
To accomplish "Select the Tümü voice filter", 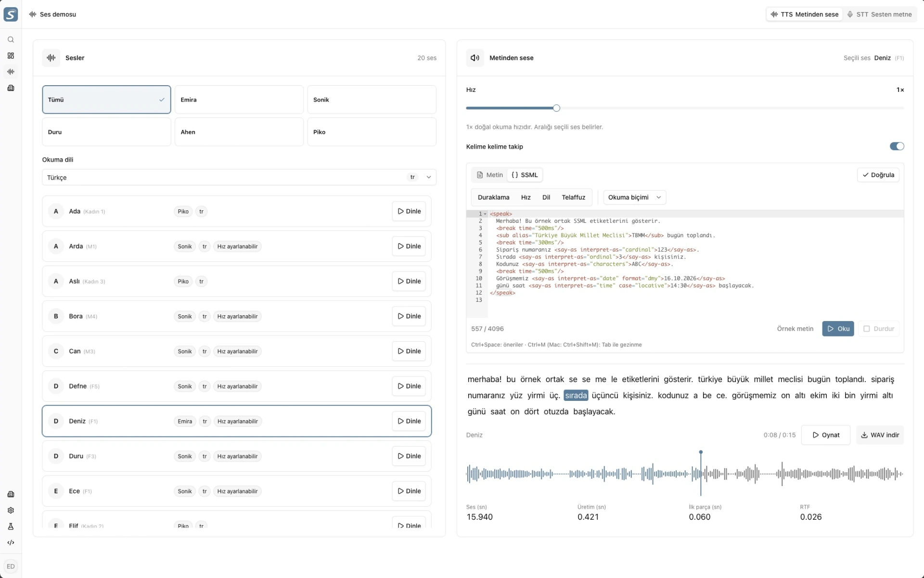I will pos(106,100).
